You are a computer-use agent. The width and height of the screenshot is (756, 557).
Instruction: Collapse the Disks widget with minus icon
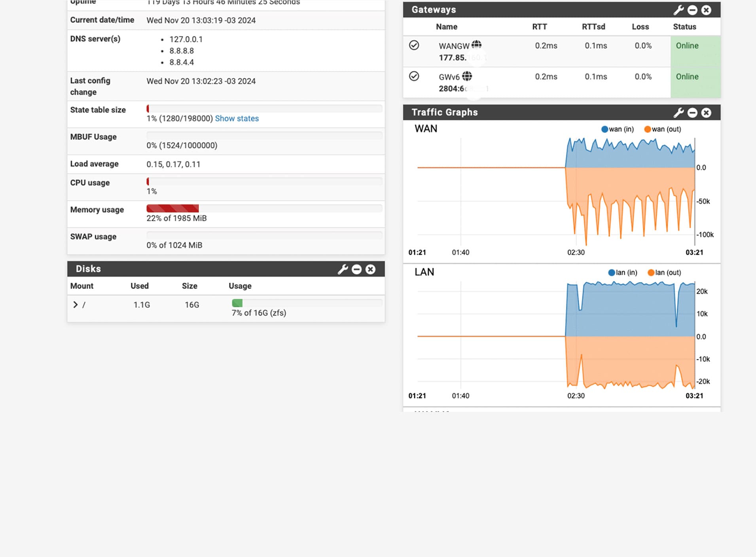356,269
